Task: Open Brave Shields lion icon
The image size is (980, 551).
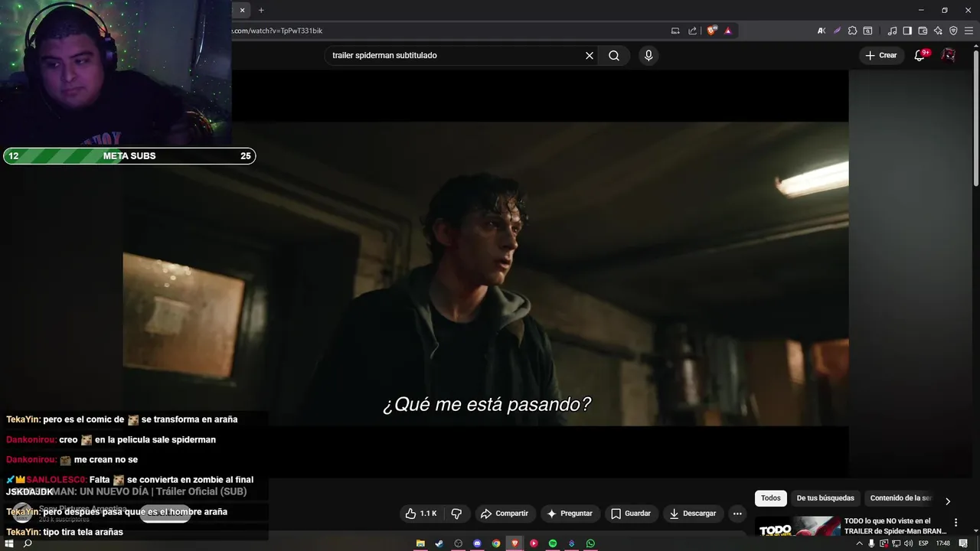Action: (712, 31)
